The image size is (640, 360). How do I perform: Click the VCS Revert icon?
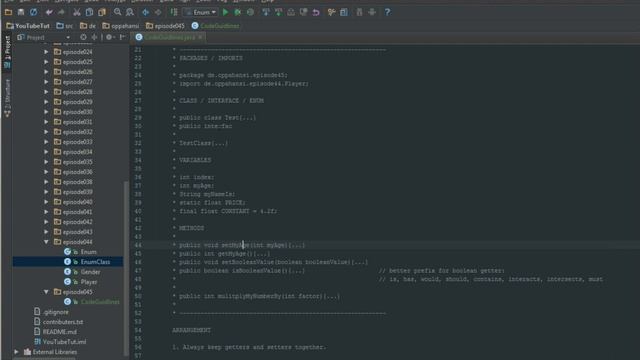pyautogui.click(x=316, y=12)
